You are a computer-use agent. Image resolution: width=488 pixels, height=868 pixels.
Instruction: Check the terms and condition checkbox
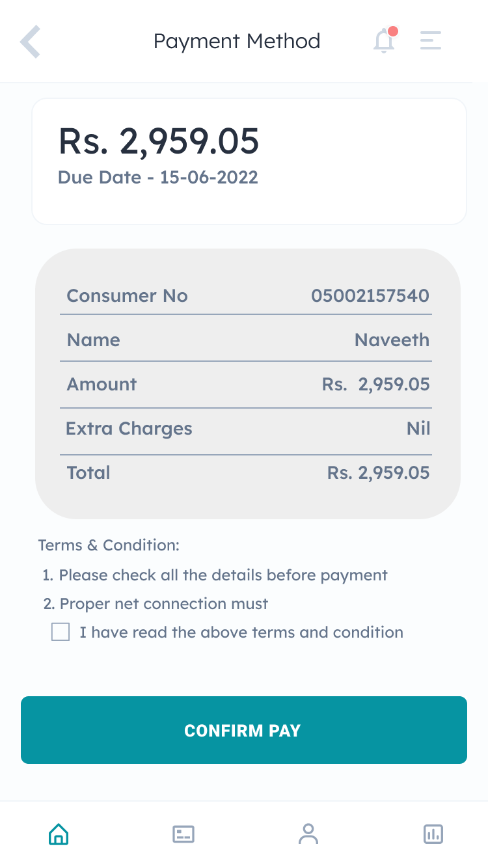click(61, 632)
